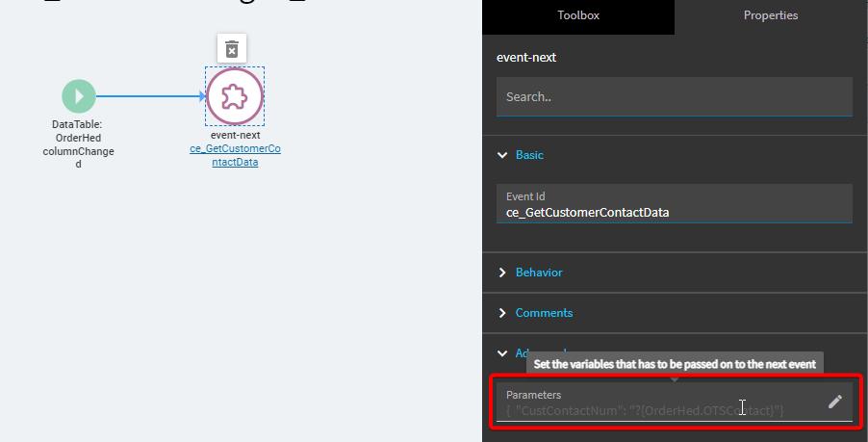Viewport: 868px width, 442px height.
Task: Click the event-next label under the node
Action: click(235, 136)
